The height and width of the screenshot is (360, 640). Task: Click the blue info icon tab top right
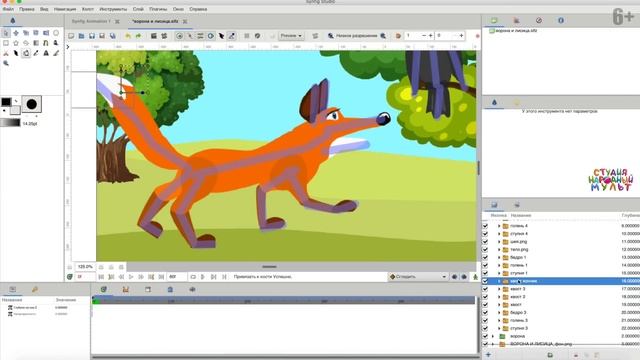[x=561, y=20]
